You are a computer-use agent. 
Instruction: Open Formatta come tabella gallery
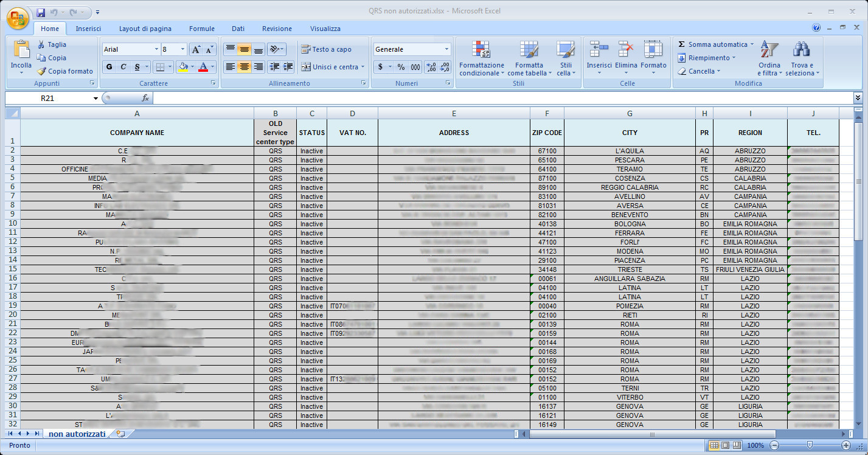click(529, 58)
